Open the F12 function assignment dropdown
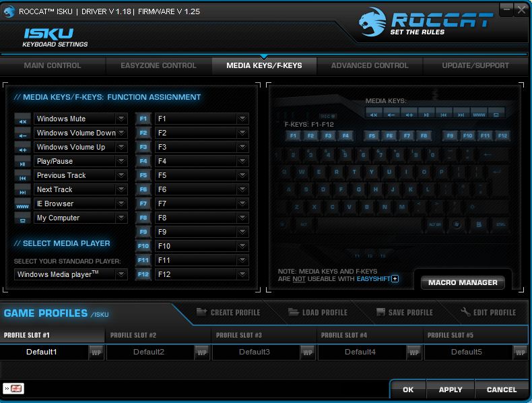This screenshot has height=403, width=532. coord(242,274)
